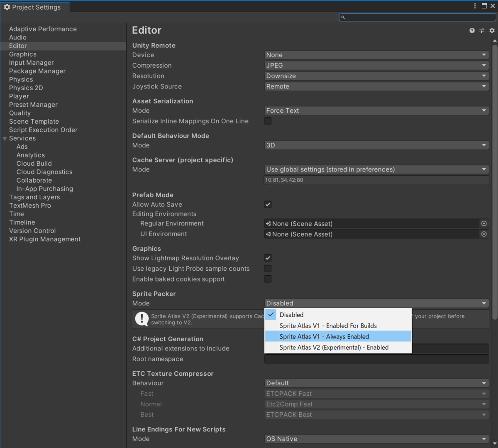Screen dimensions: 498x448
Task: Open the TextMesh Pro settings section
Action: tap(30, 205)
